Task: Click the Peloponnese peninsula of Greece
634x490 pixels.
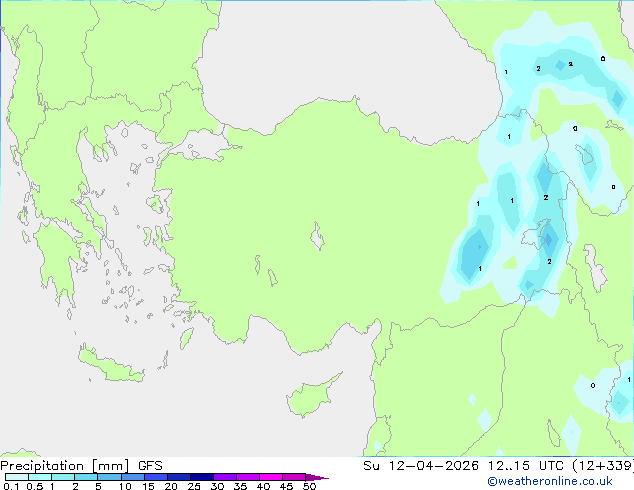Action: coord(59,259)
